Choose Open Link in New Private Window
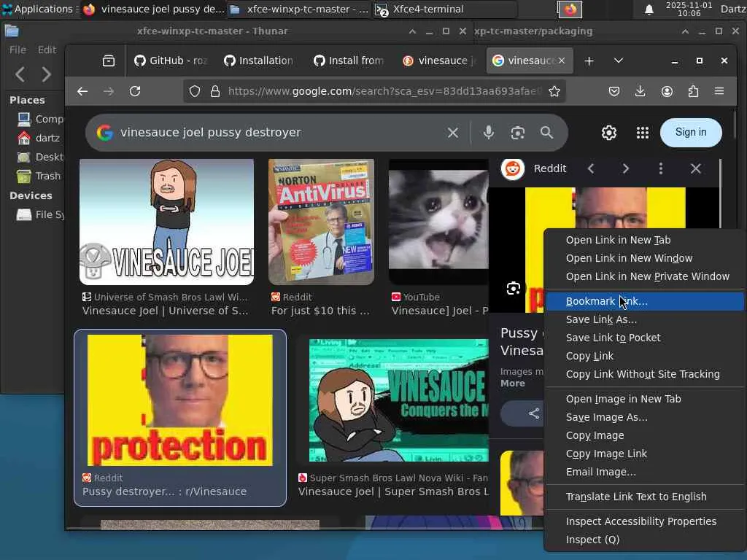747x560 pixels. (x=644, y=276)
